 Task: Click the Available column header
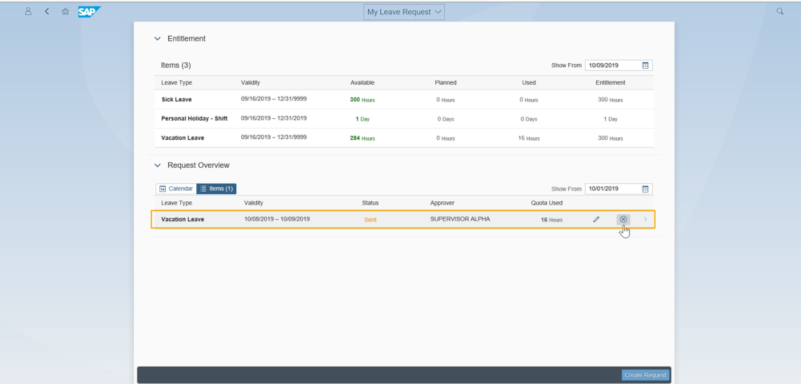(x=362, y=83)
